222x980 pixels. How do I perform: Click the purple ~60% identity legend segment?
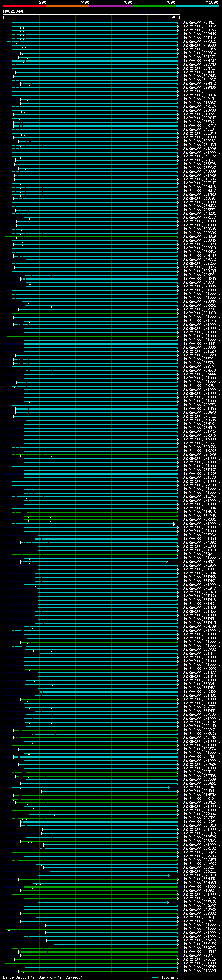click(x=111, y=6)
